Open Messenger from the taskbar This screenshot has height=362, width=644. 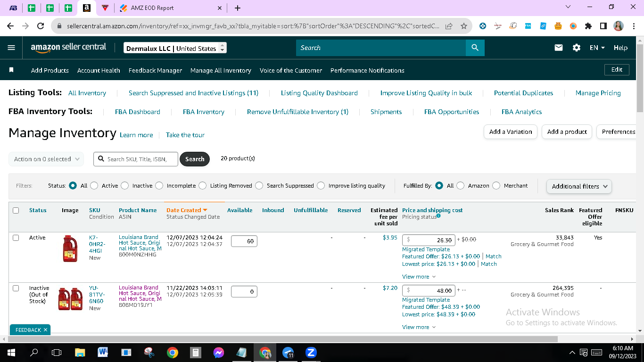pos(218,353)
